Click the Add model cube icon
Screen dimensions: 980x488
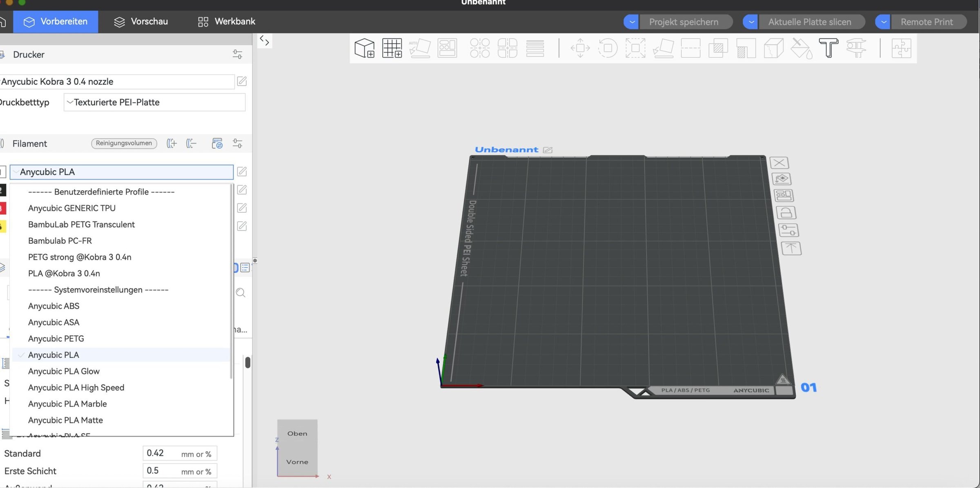click(x=364, y=48)
